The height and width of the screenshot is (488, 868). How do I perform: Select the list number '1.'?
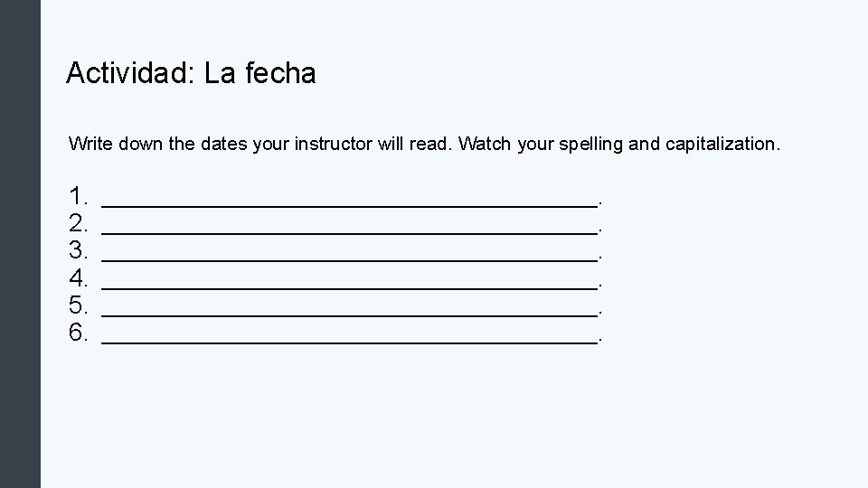(78, 196)
